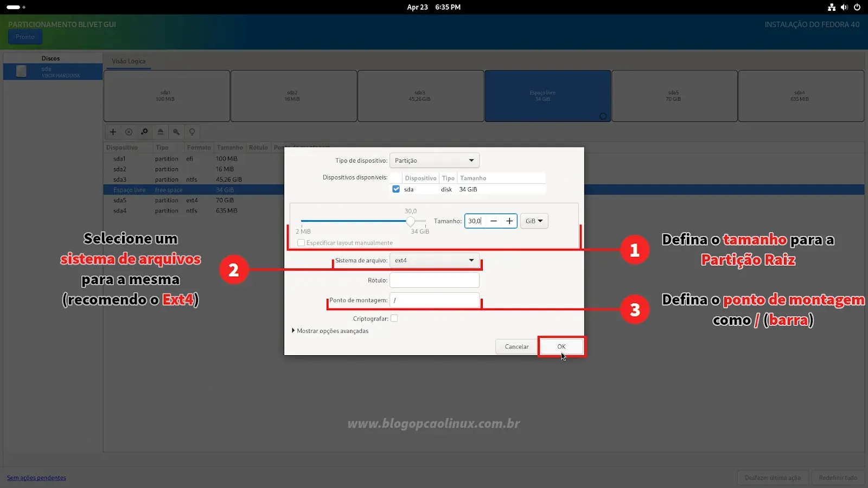
Task: Click the add new device plus icon
Action: pos(113,132)
